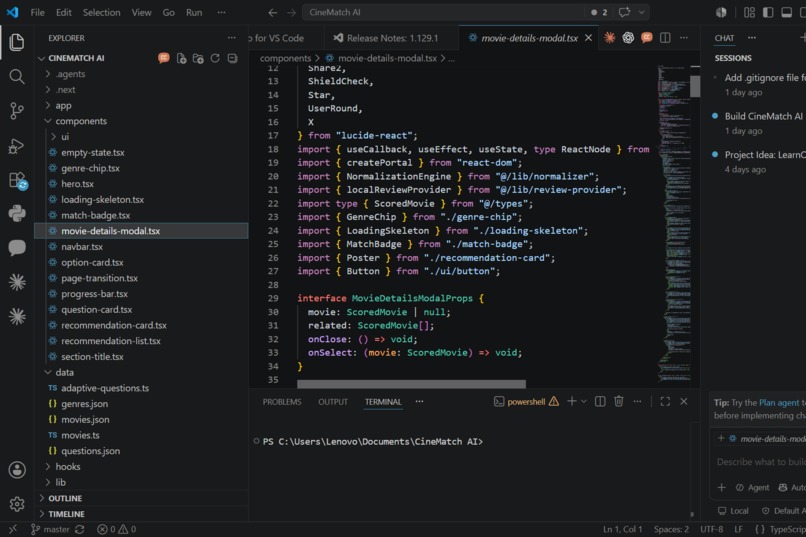Image resolution: width=806 pixels, height=537 pixels.
Task: Split the terminal panel
Action: pos(600,401)
